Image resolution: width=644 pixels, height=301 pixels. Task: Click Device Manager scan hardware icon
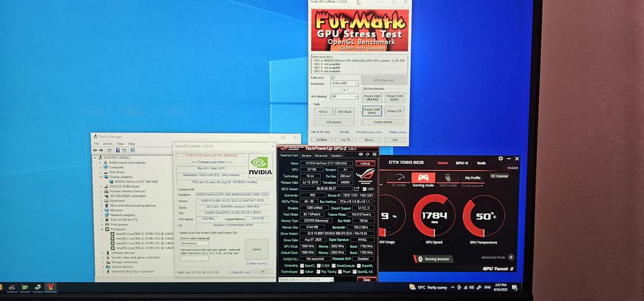click(x=132, y=151)
